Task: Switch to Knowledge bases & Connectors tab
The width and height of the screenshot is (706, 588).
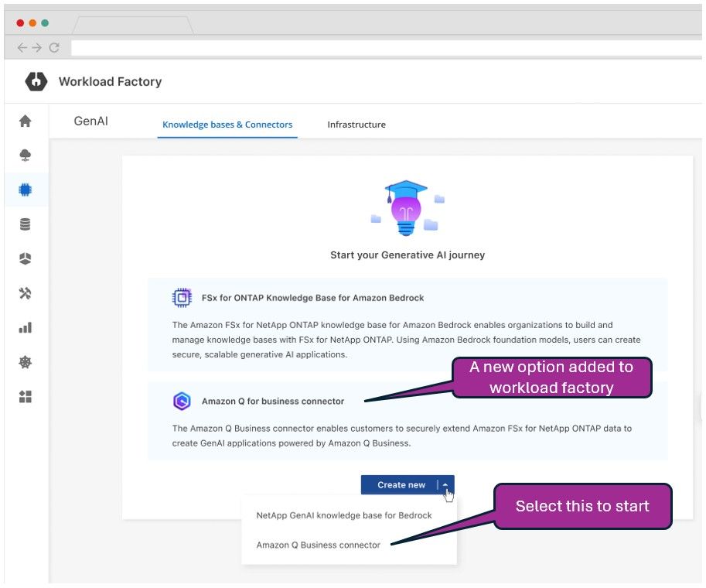Action: (x=227, y=125)
